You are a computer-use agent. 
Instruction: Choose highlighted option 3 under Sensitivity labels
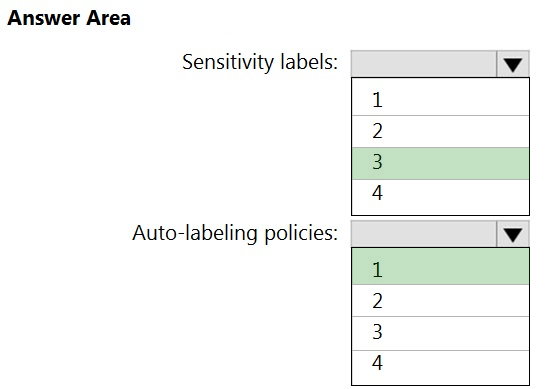tap(440, 163)
